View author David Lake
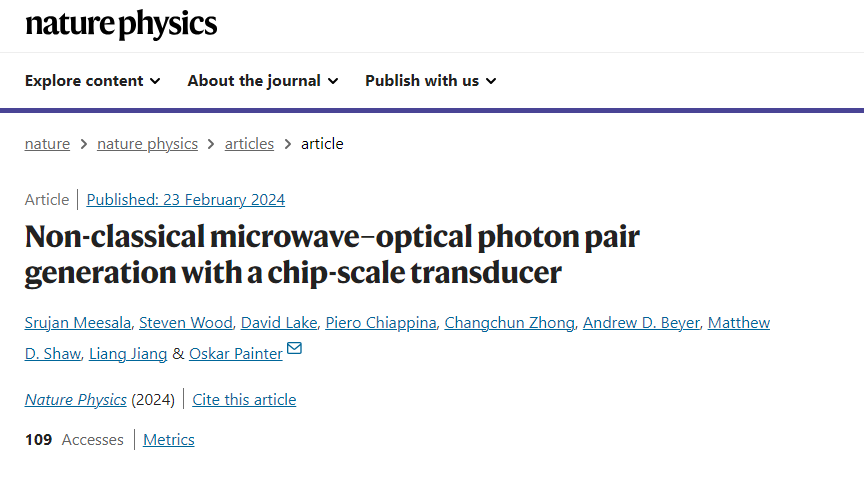864x477 pixels. (279, 323)
